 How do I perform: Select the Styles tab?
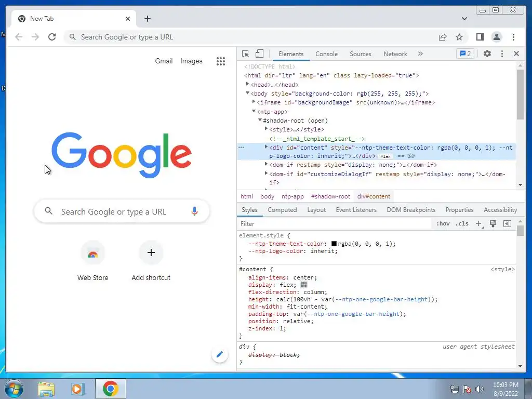pos(250,210)
